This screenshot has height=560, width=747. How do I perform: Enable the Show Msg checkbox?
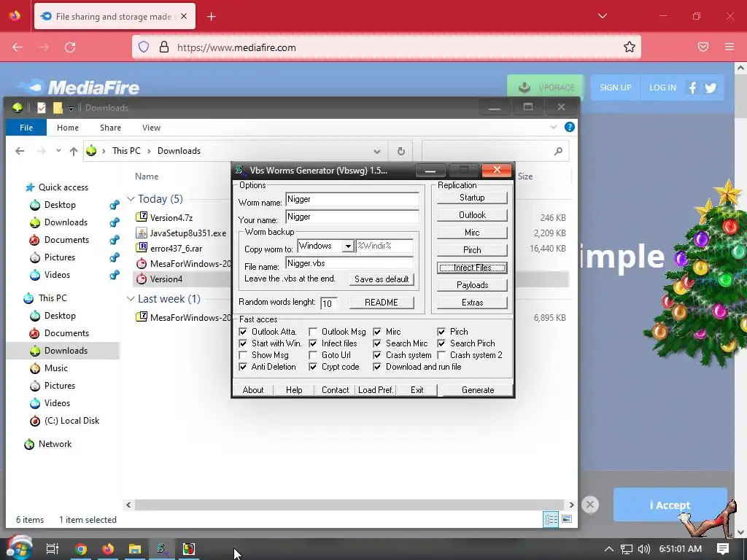(243, 355)
